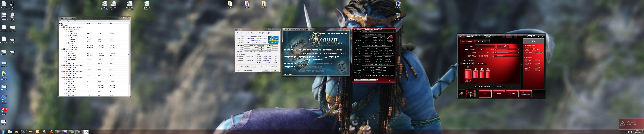Open the Recycle Bin

coord(398,16)
